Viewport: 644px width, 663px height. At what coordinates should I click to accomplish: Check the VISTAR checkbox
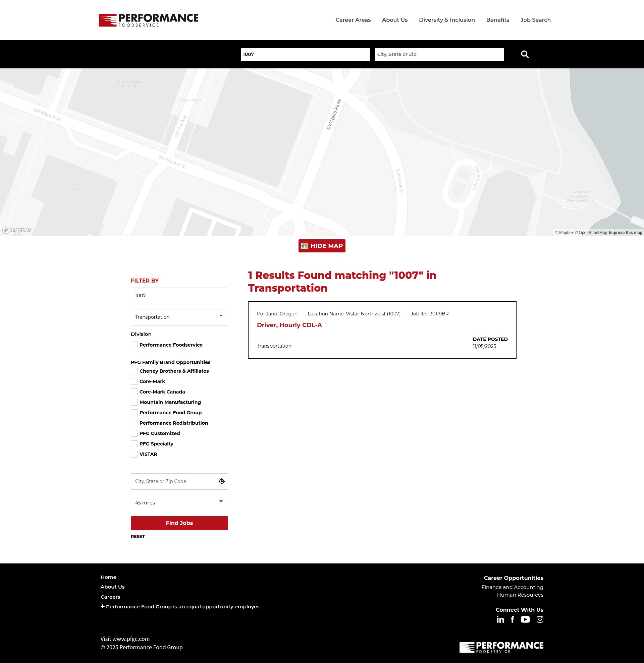(134, 454)
